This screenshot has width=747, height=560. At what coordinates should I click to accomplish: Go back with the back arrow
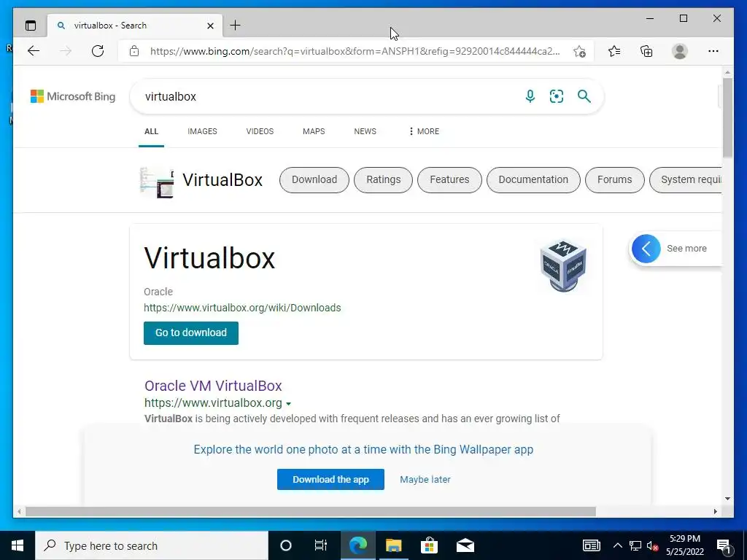tap(34, 51)
